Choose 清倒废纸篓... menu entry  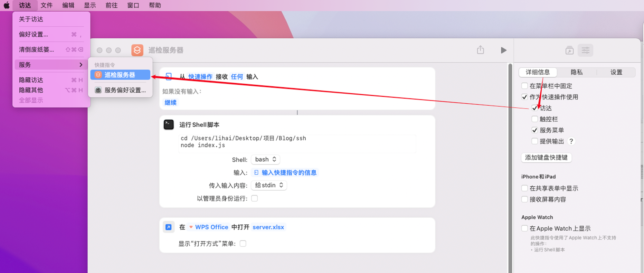click(51, 49)
